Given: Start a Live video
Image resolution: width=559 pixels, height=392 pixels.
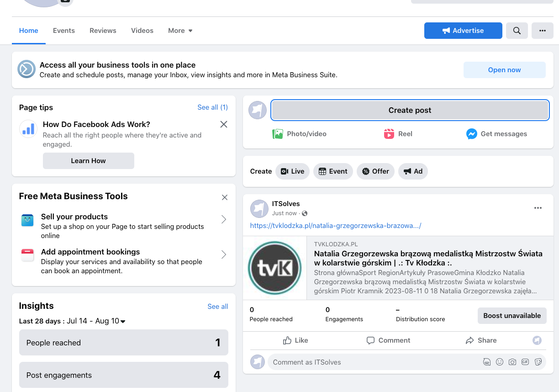Looking at the screenshot, I should [292, 171].
